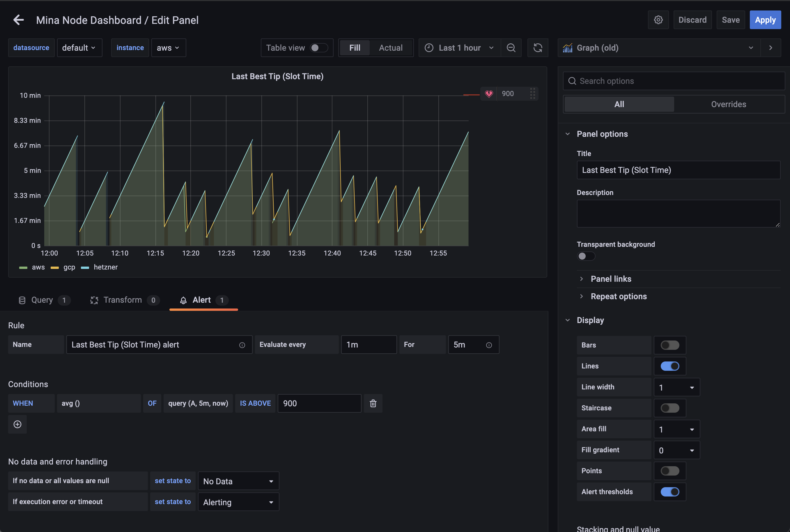Expand the Panel links section
This screenshot has height=532, width=790.
[x=610, y=279]
